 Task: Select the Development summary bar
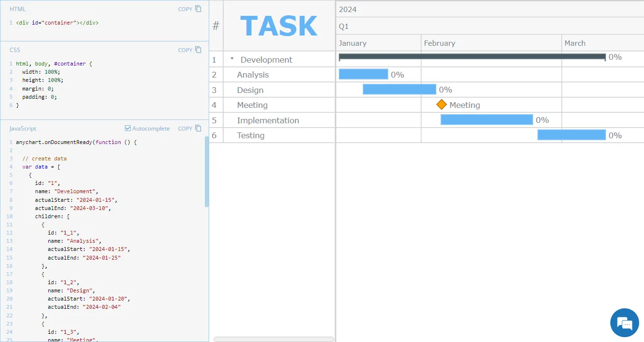(x=472, y=57)
